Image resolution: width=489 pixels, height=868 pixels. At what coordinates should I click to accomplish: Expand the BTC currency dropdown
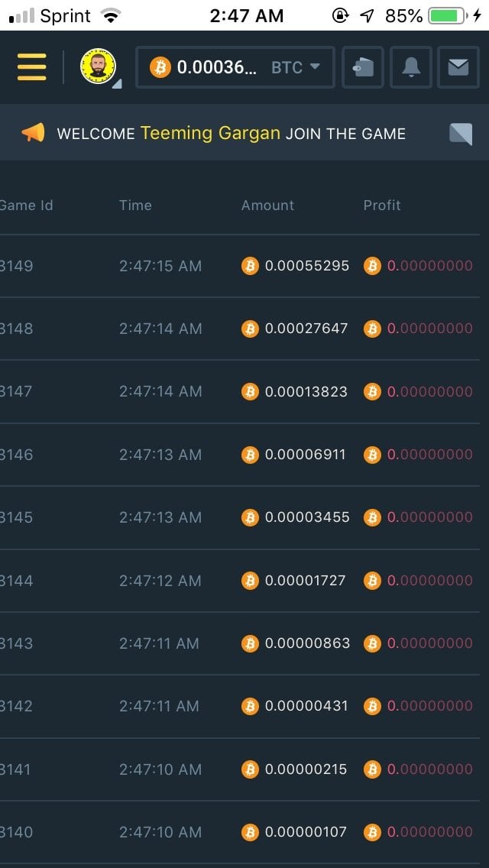296,67
